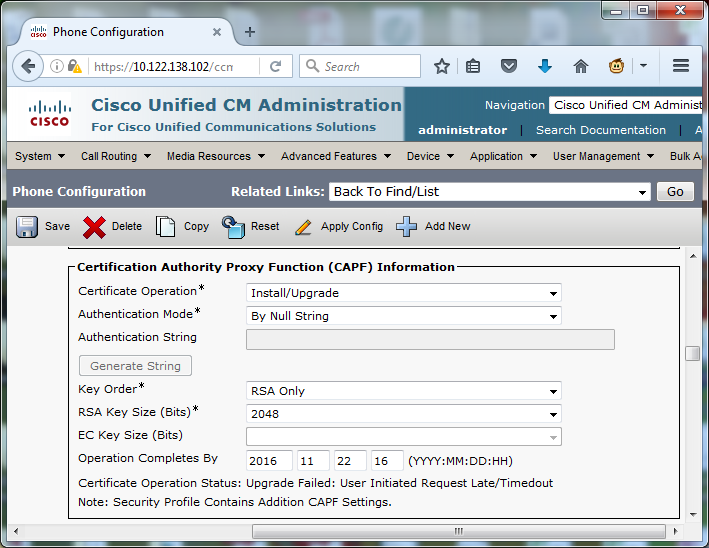View site info via the circled i icon
This screenshot has width=709, height=548.
point(57,66)
